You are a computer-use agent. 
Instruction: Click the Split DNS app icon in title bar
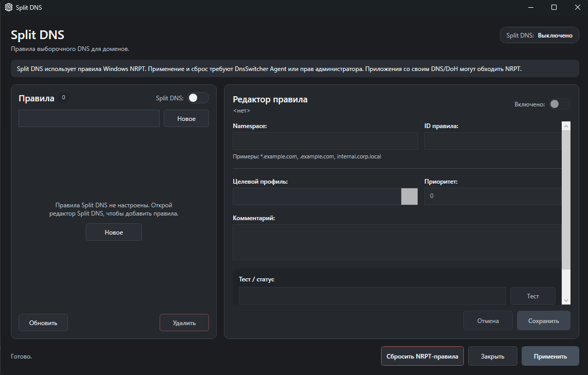pos(8,8)
